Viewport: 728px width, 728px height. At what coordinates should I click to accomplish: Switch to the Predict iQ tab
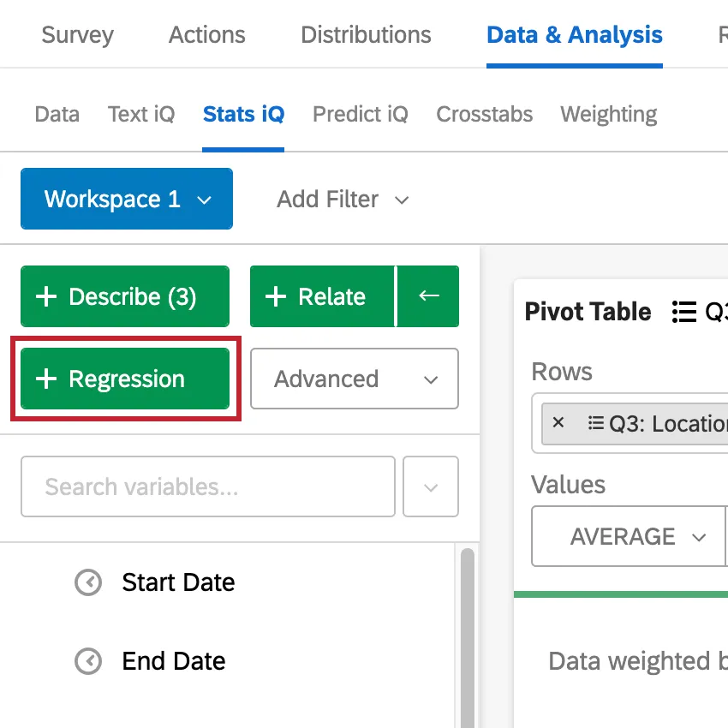[360, 113]
